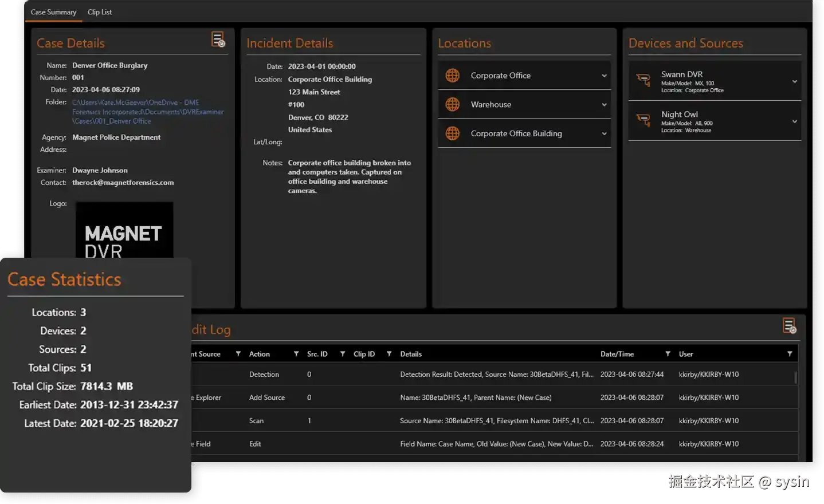Image resolution: width=824 pixels, height=504 pixels.
Task: Expand the Corporate Office location chevron
Action: 604,76
